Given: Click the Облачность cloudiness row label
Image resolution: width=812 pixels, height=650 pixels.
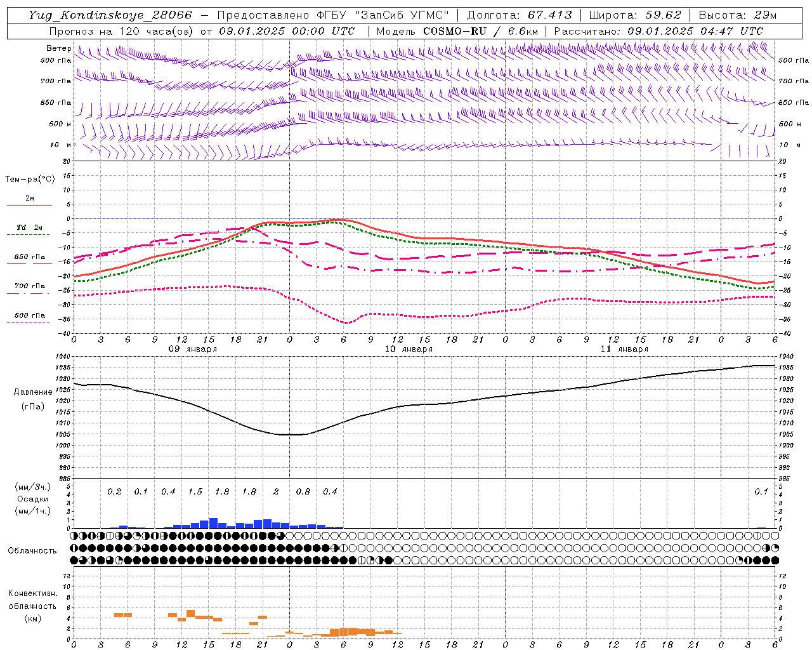Looking at the screenshot, I should point(32,550).
